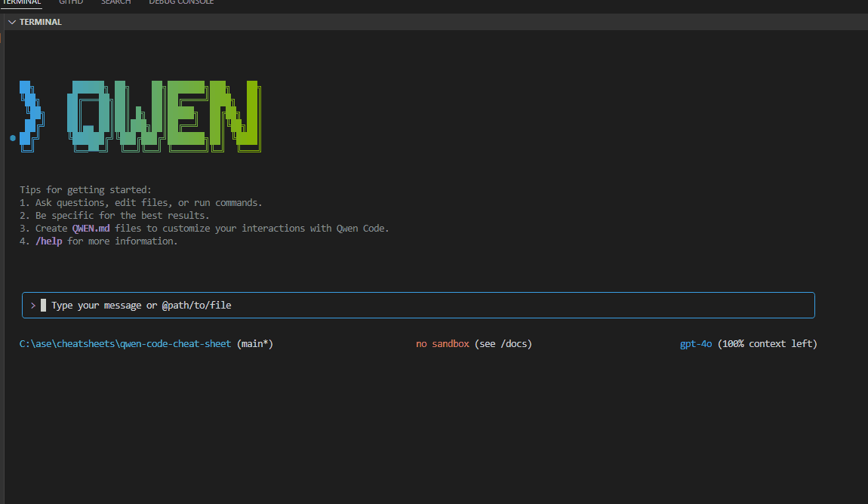
Task: Click the prompt '>' symbol in input box
Action: 33,306
